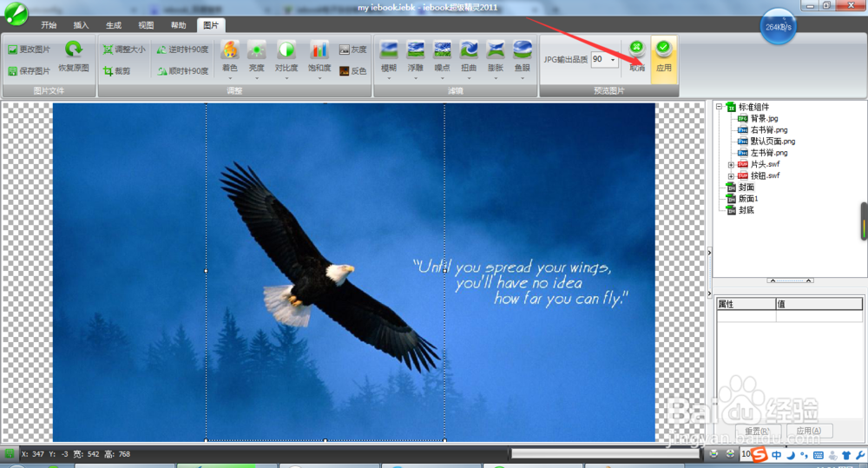
Task: Click 调整大小 resize tool
Action: click(x=124, y=49)
